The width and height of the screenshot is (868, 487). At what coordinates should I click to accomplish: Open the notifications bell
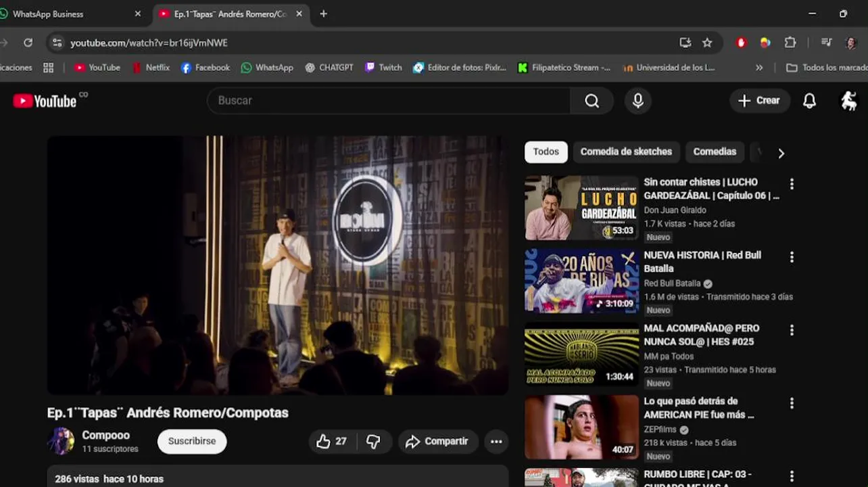pos(809,101)
